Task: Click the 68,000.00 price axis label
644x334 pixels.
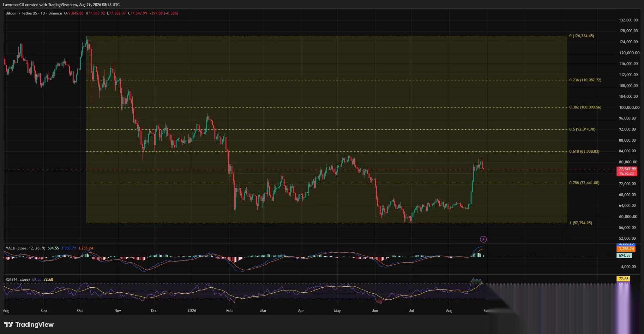Action: tap(627, 195)
